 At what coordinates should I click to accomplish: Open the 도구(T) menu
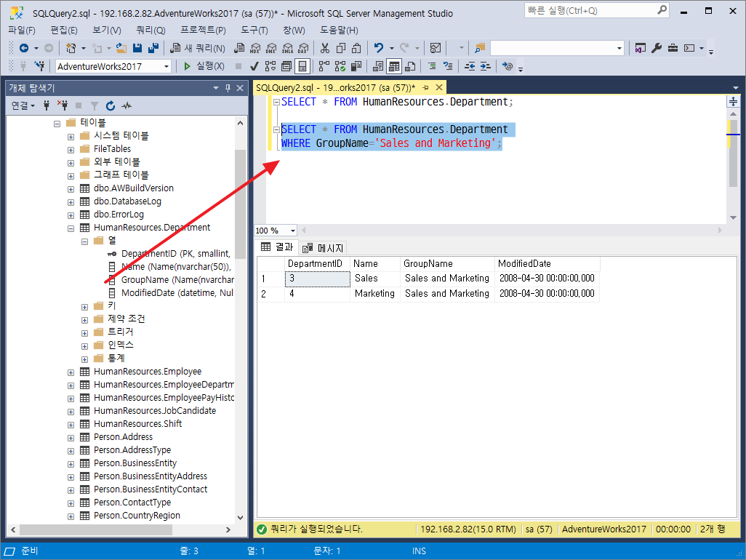pos(254,31)
